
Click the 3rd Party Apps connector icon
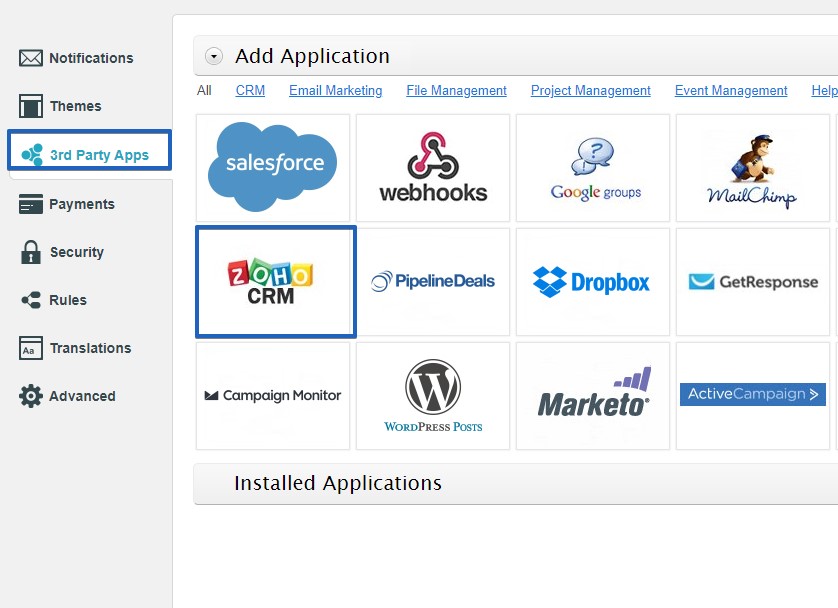pyautogui.click(x=32, y=155)
